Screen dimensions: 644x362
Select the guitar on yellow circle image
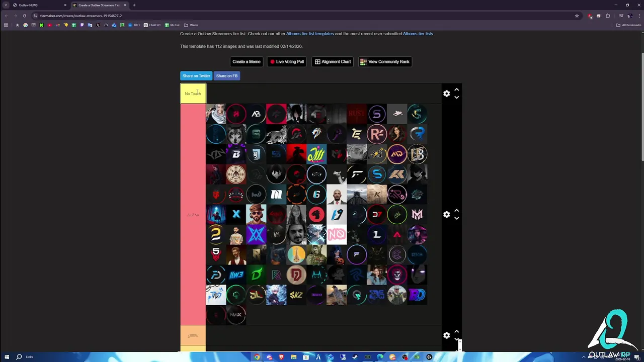[296, 254]
